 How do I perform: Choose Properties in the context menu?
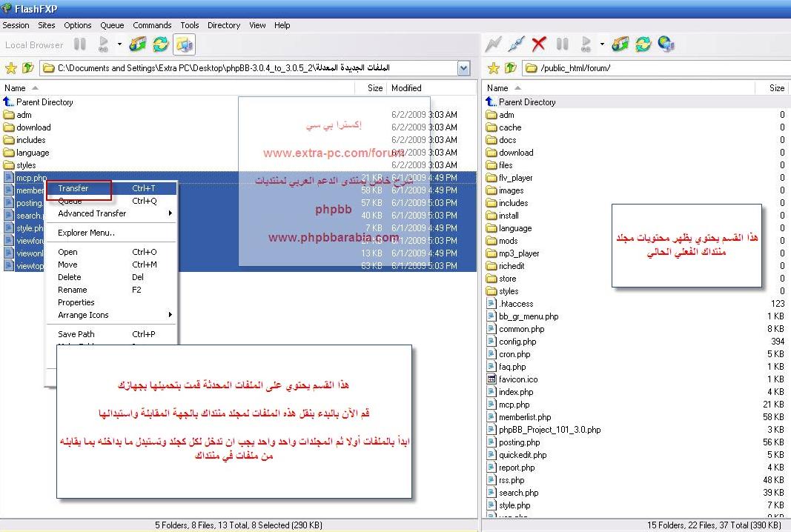(111, 302)
